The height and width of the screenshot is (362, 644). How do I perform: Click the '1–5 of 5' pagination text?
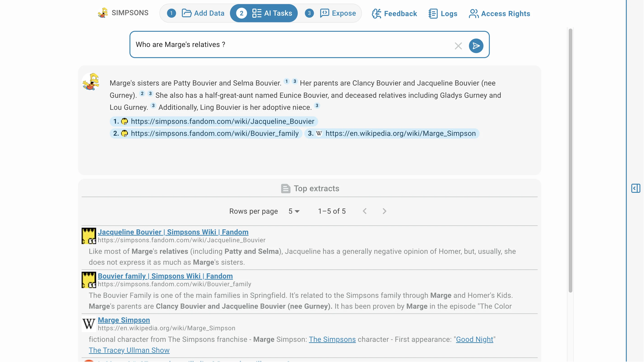[332, 211]
